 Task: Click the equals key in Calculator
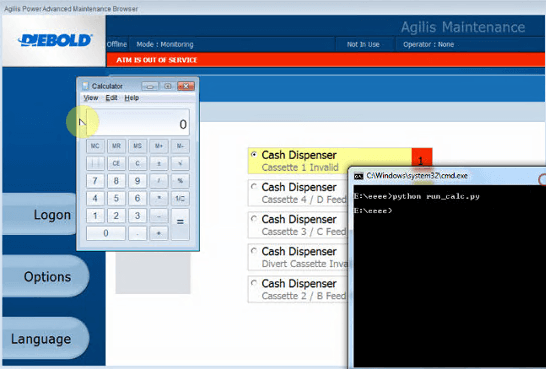[180, 225]
